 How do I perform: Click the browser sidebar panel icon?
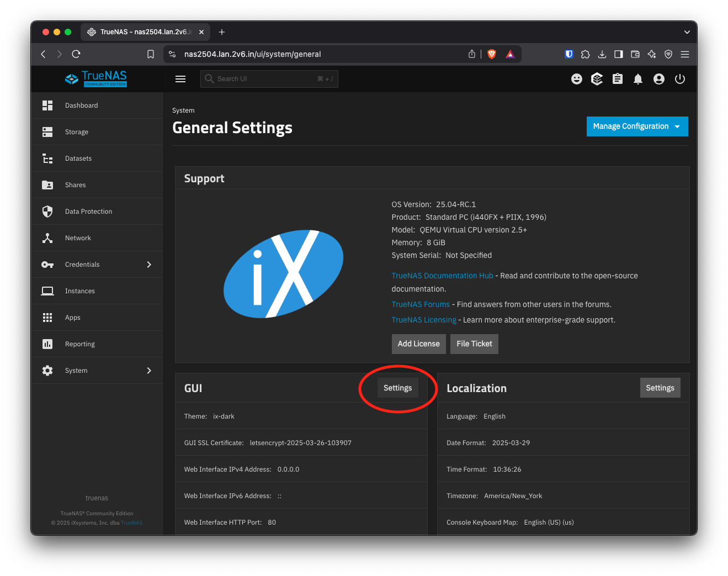[619, 54]
